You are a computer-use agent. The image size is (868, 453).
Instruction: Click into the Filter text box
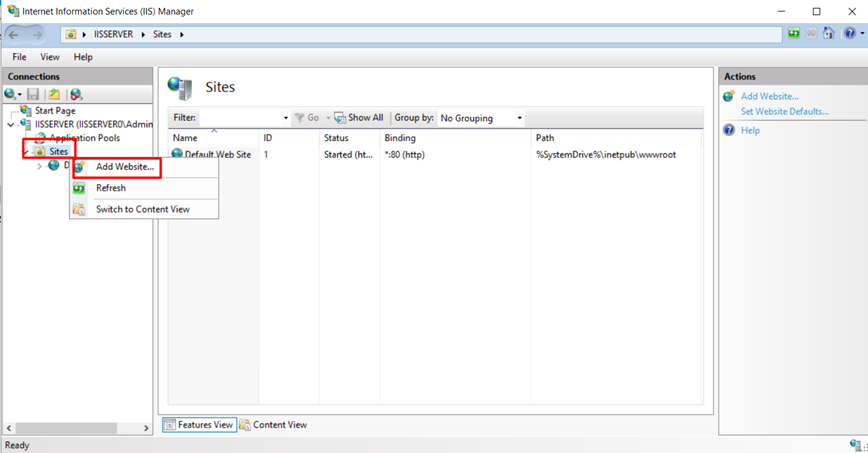point(240,117)
